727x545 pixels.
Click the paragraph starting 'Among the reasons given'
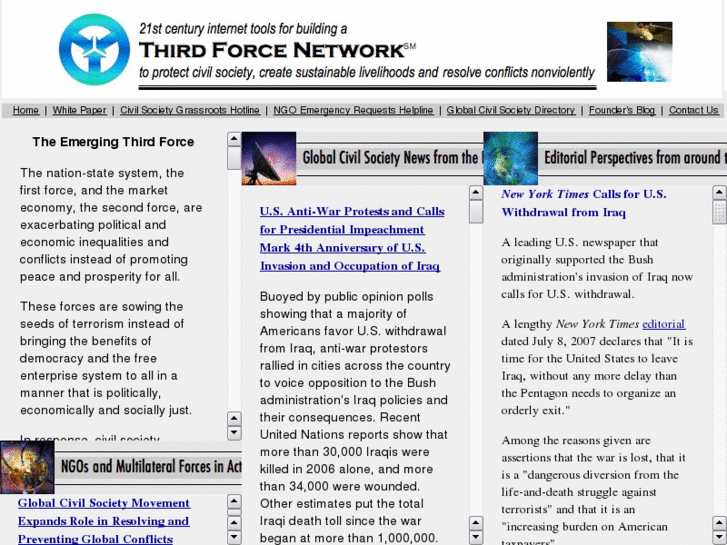coord(593,489)
